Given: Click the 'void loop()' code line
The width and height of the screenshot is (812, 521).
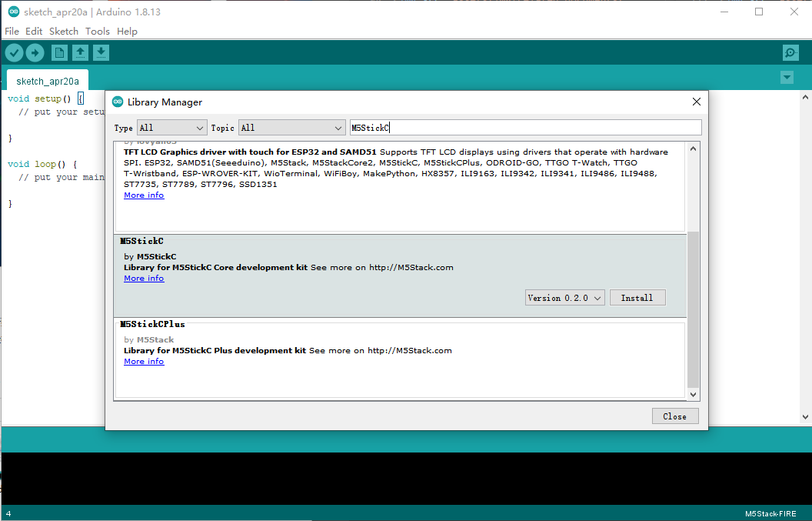Looking at the screenshot, I should click(x=42, y=164).
